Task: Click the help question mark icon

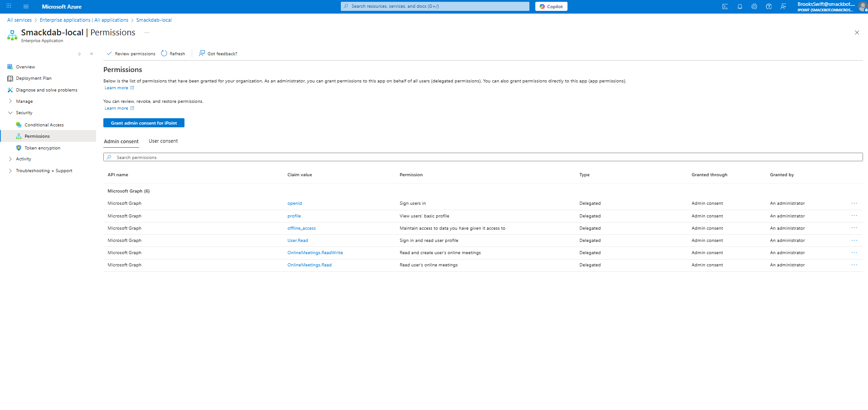Action: click(x=769, y=6)
